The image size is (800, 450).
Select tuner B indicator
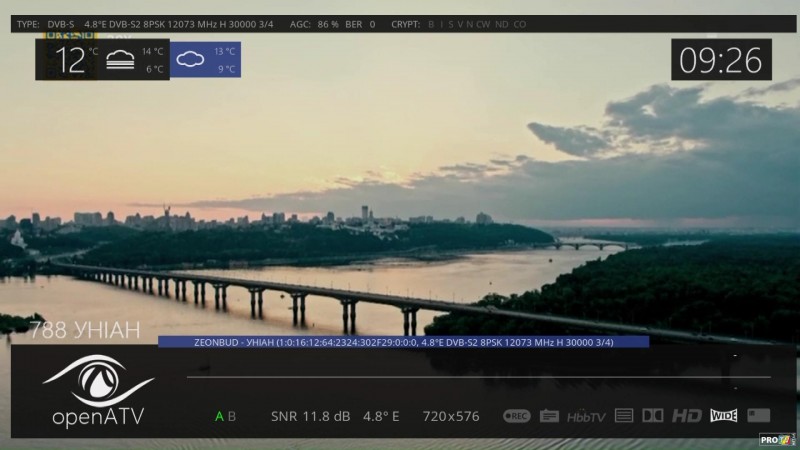pos(232,416)
